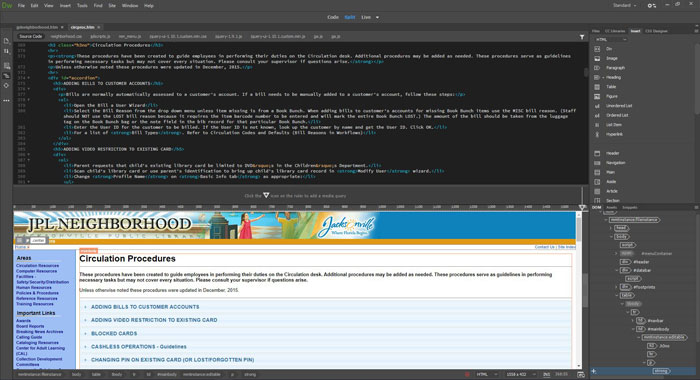Click the Live View Options icon in left toolbar
This screenshot has width=700, height=380.
point(6,66)
